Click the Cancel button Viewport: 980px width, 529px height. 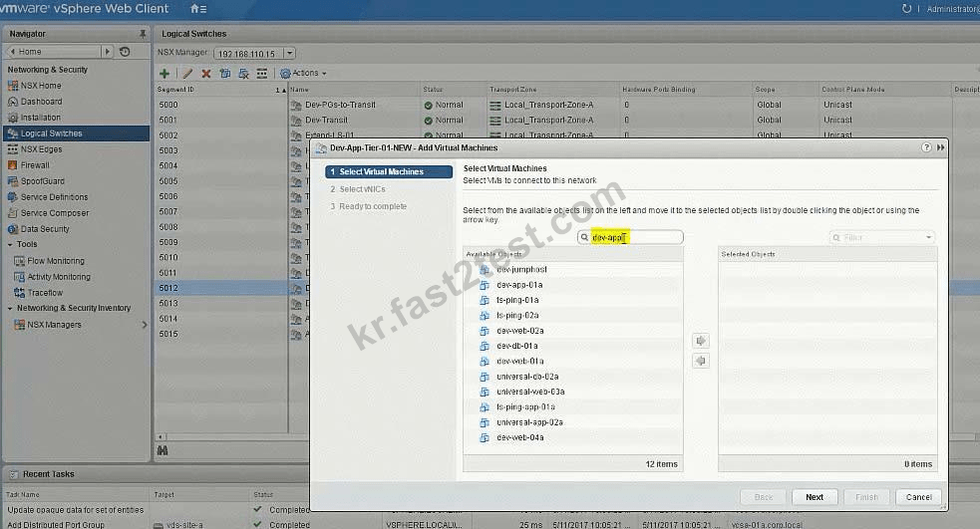919,497
